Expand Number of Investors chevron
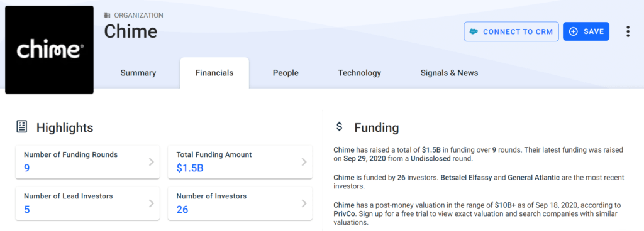This screenshot has height=231, width=644. [x=304, y=203]
